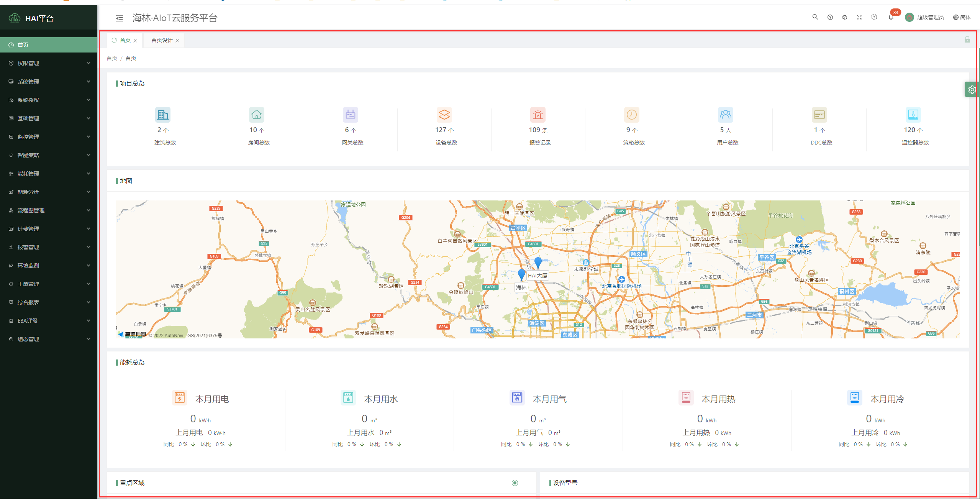Click the 策略总数 clock icon
This screenshot has width=980, height=499.
click(632, 114)
